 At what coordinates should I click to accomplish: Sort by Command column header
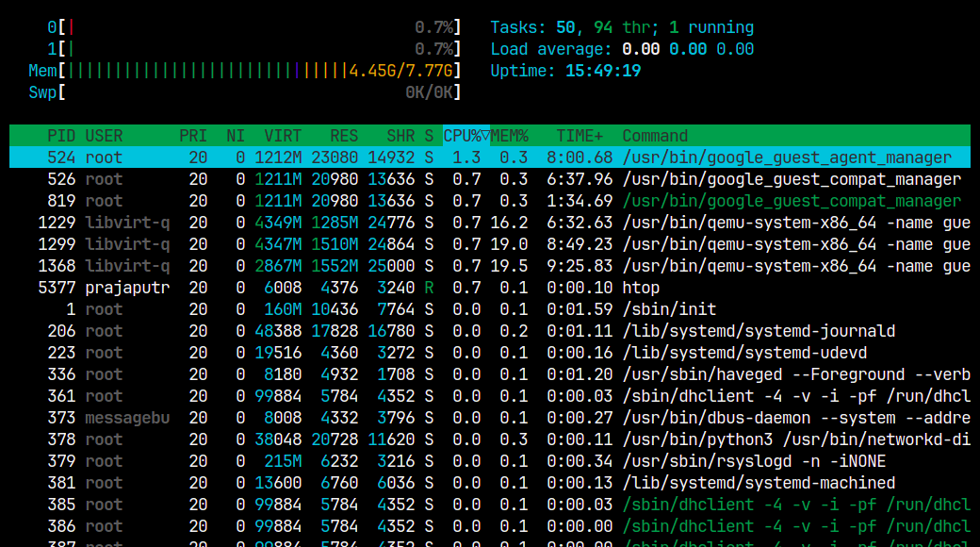pyautogui.click(x=655, y=136)
